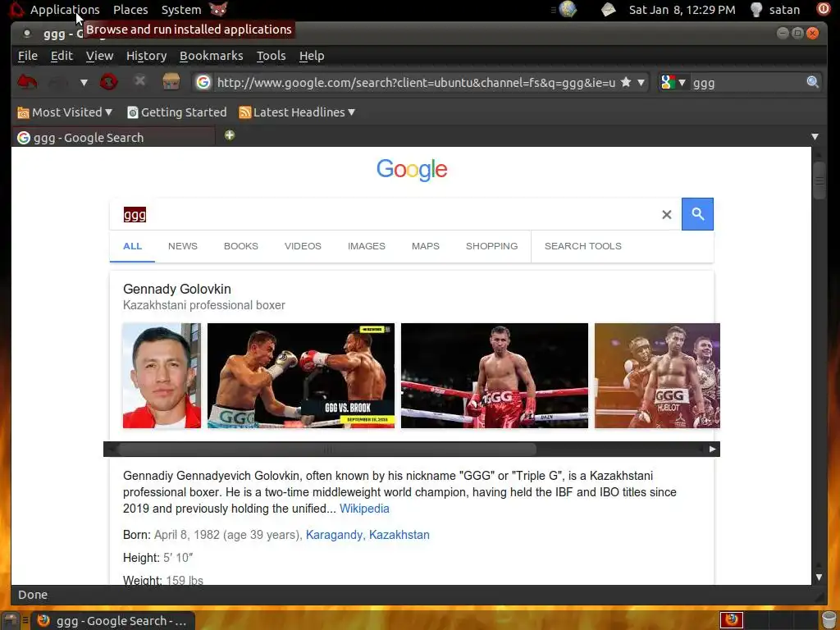
Task: Open the Edit menu
Action: (62, 56)
